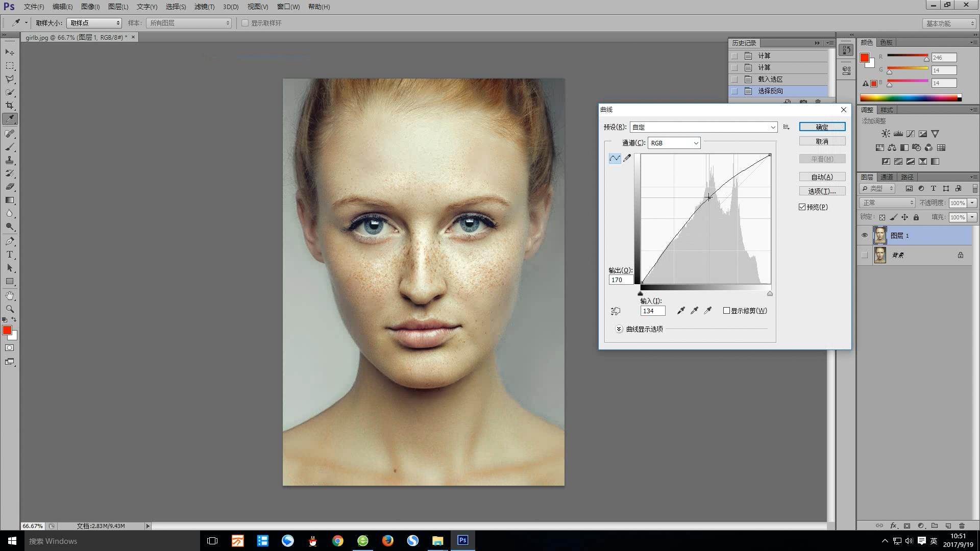Show the 背景 layer visibility box
This screenshot has height=551, width=980.
(x=865, y=255)
